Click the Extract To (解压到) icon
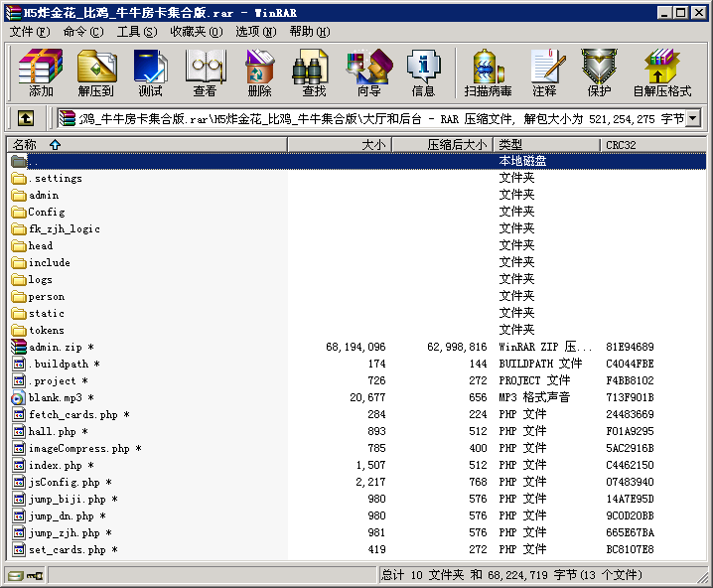The image size is (713, 588). tap(95, 73)
